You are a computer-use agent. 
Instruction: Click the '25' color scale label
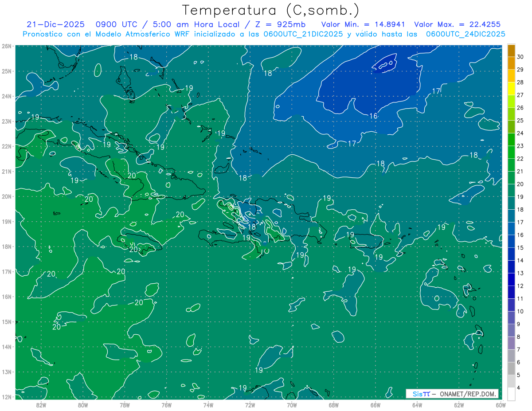click(520, 121)
